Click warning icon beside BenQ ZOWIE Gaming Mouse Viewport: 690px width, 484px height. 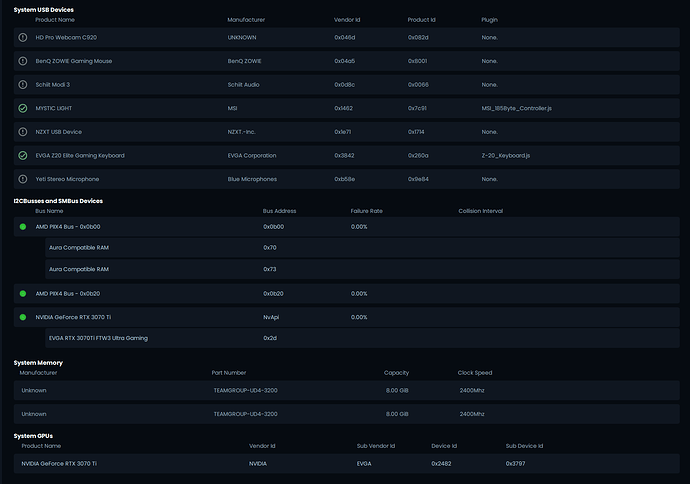tap(23, 61)
